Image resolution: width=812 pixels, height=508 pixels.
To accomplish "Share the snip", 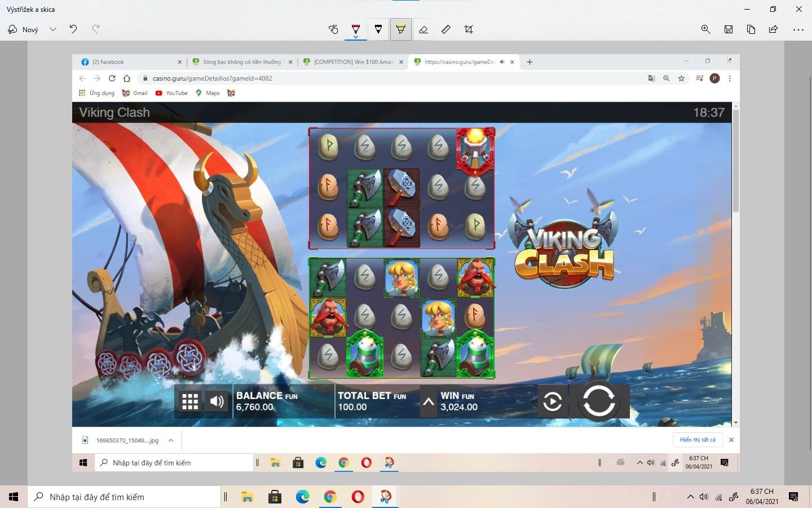I will (x=773, y=29).
